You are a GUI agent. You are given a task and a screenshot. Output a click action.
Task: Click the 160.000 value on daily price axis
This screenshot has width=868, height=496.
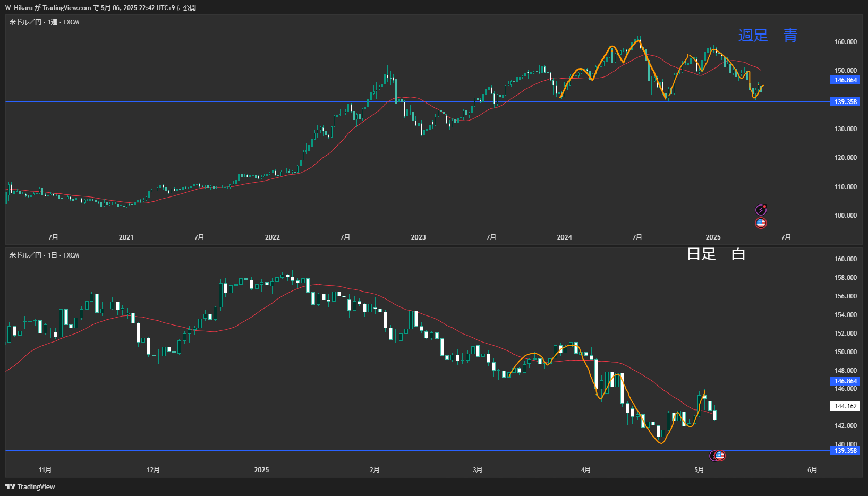coord(846,259)
